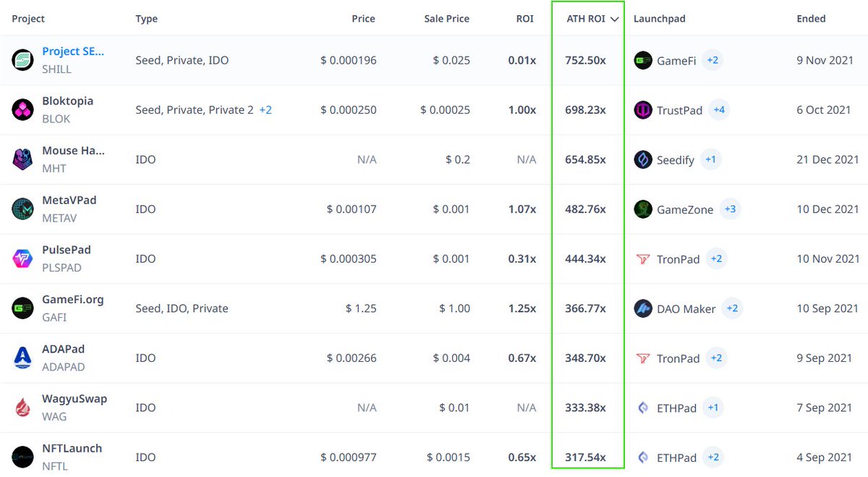Screen dimensions: 868x477
Task: Sort by Sale Price column header
Action: pos(447,19)
